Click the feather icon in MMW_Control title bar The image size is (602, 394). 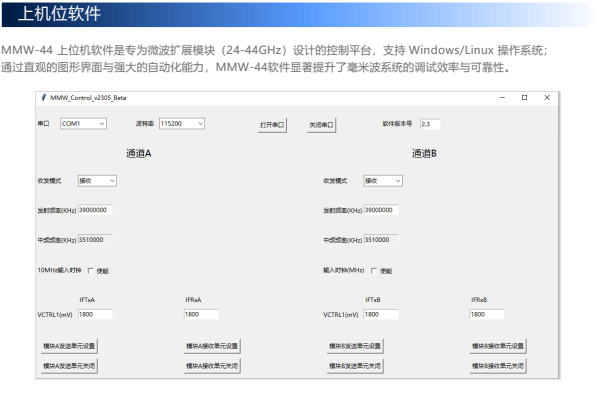[x=44, y=98]
